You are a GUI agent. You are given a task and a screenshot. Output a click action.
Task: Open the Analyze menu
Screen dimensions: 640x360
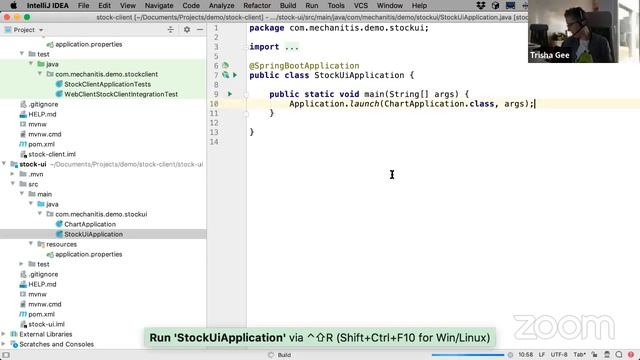222,6
